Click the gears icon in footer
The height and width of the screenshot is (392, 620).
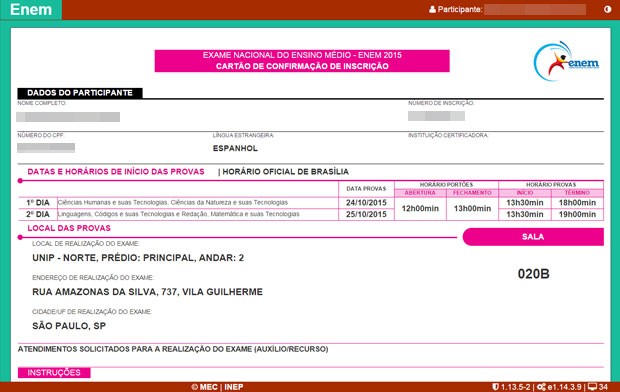click(541, 386)
